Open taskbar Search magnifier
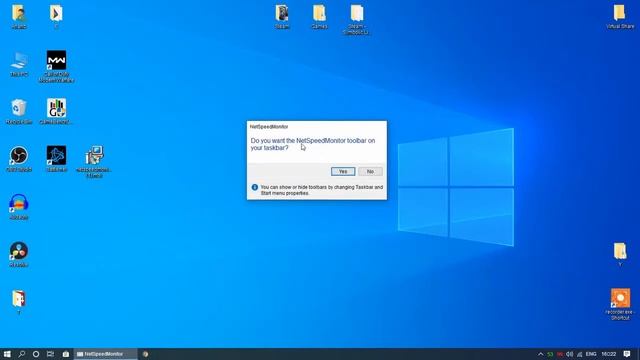Screen dimensions: 640x360 point(22,354)
